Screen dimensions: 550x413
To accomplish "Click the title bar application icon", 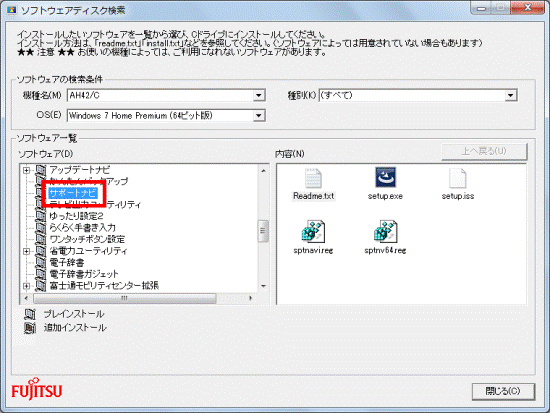I will 12,10.
